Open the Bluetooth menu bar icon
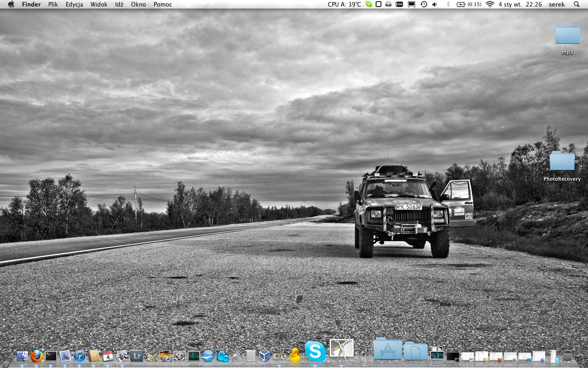 448,4
